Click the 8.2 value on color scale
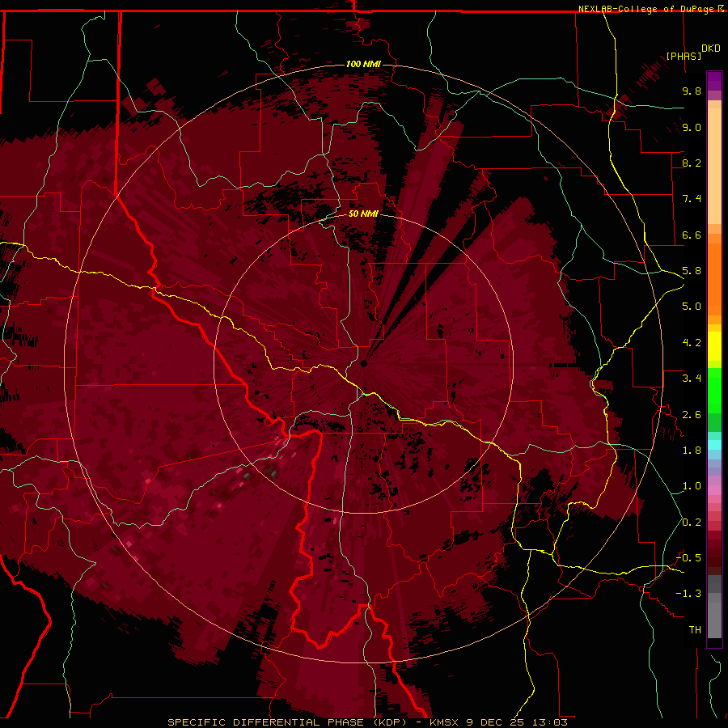This screenshot has width=728, height=728. [x=692, y=163]
